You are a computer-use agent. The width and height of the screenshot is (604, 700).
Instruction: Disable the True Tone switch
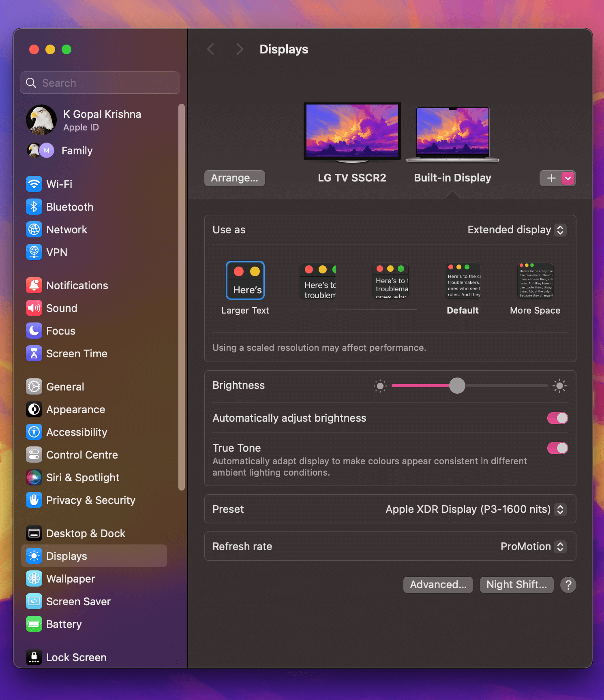(x=557, y=448)
